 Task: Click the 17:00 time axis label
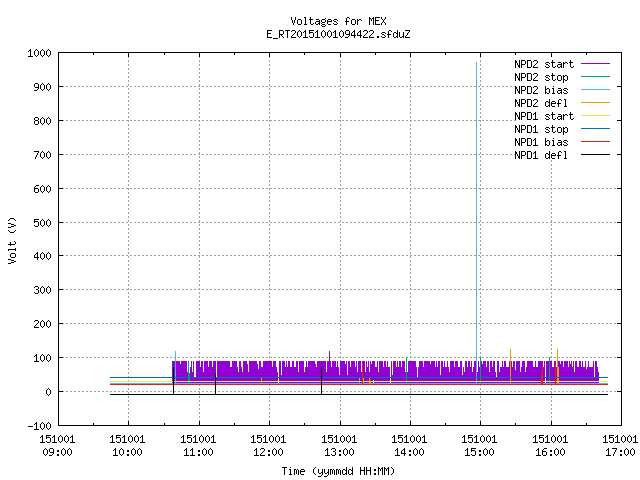(x=620, y=452)
